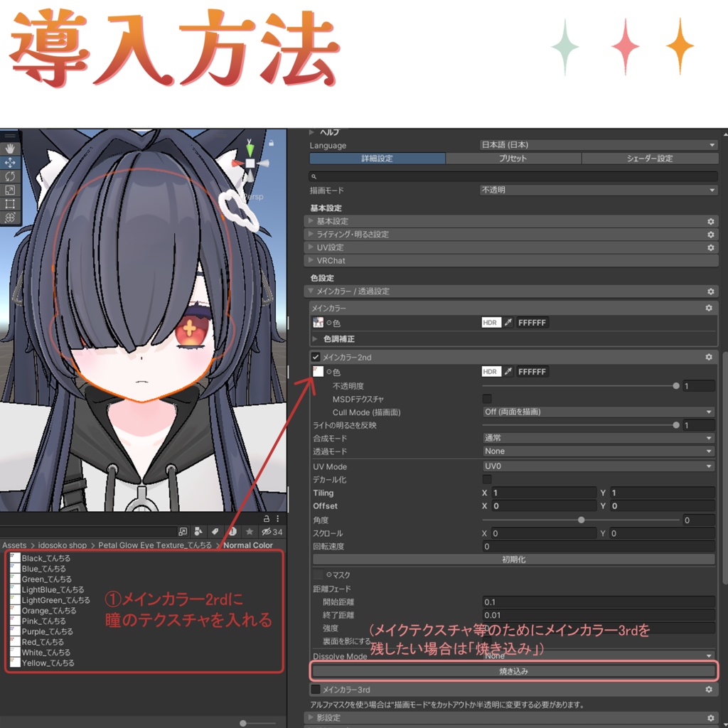
Task: Open gear menu for ライティング・明るさ設定
Action: pos(710,235)
